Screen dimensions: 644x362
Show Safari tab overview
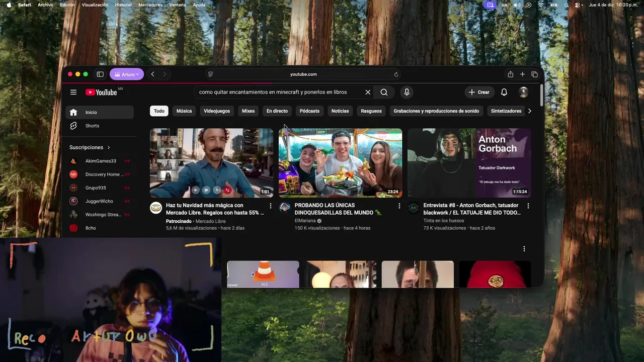click(534, 74)
